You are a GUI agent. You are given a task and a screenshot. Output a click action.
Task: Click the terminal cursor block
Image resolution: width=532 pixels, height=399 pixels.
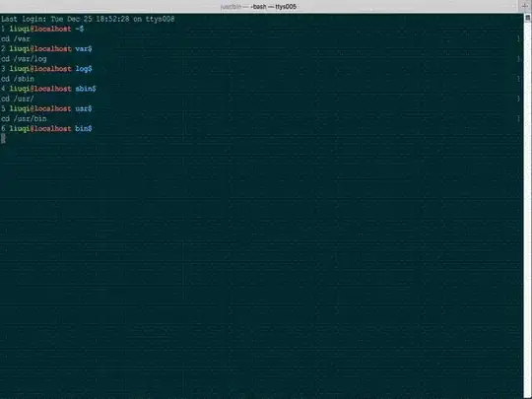3,139
